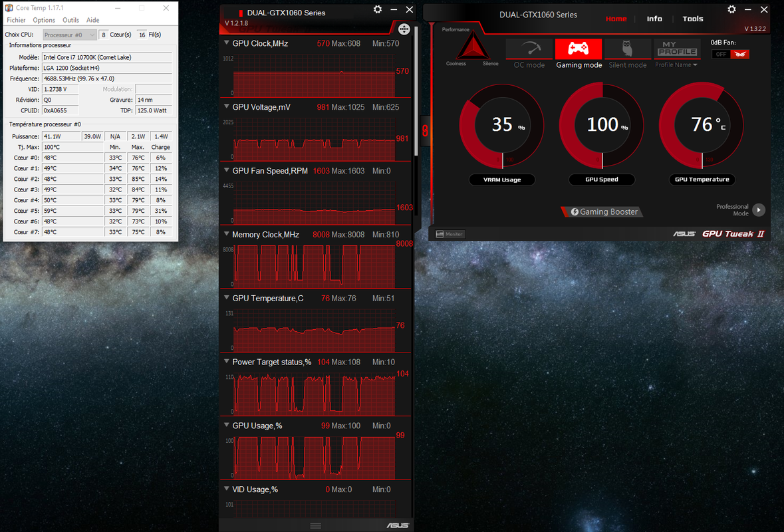Viewport: 784px width, 532px height.
Task: Click the Gravure value 14 nm
Action: (154, 100)
